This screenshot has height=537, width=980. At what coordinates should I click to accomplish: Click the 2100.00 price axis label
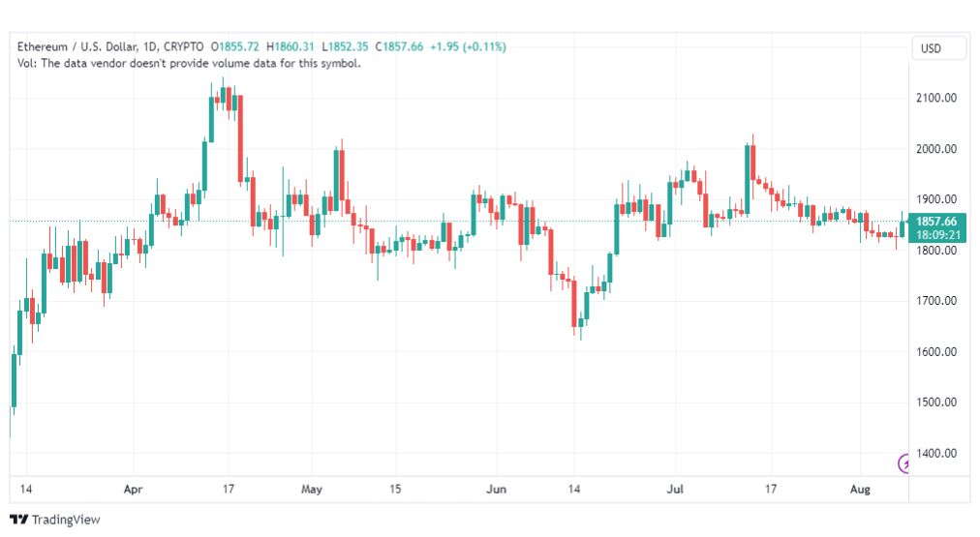pos(935,98)
